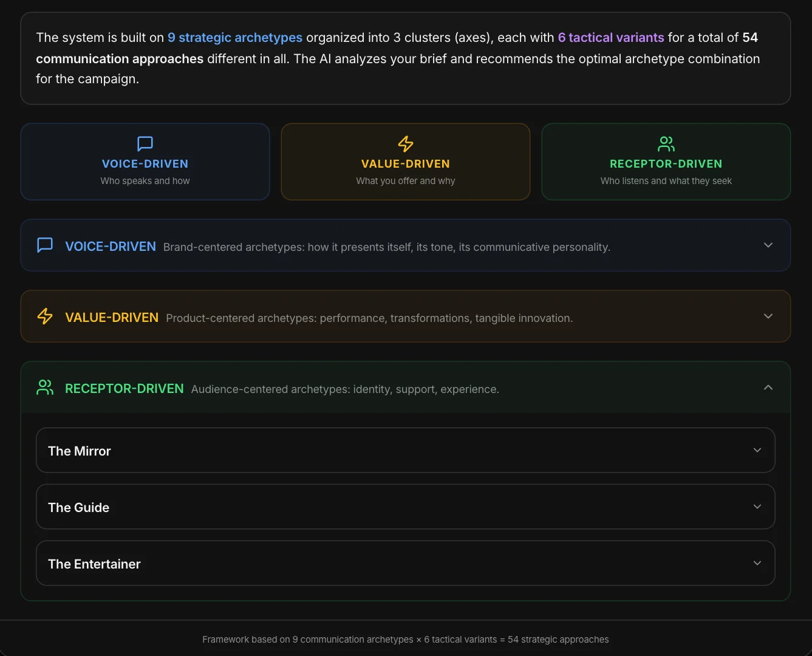Click the '9 strategic archetypes' highlighted text

point(235,38)
